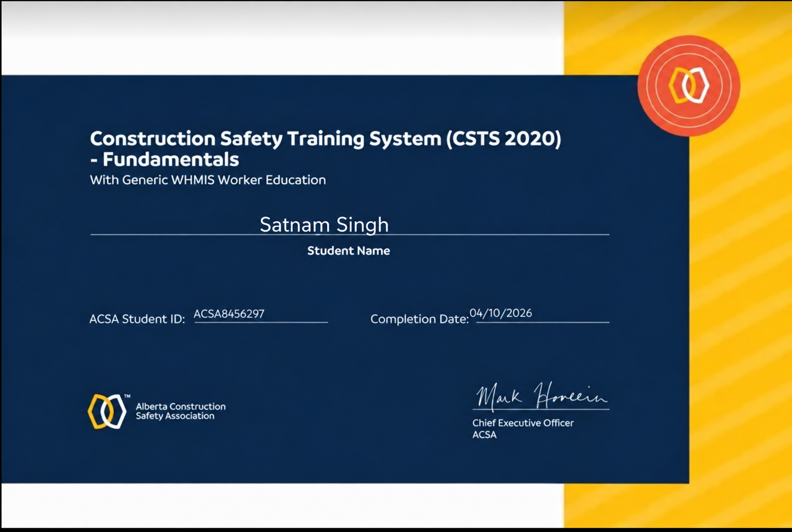Click the Student Name label
The height and width of the screenshot is (532, 792).
[349, 250]
